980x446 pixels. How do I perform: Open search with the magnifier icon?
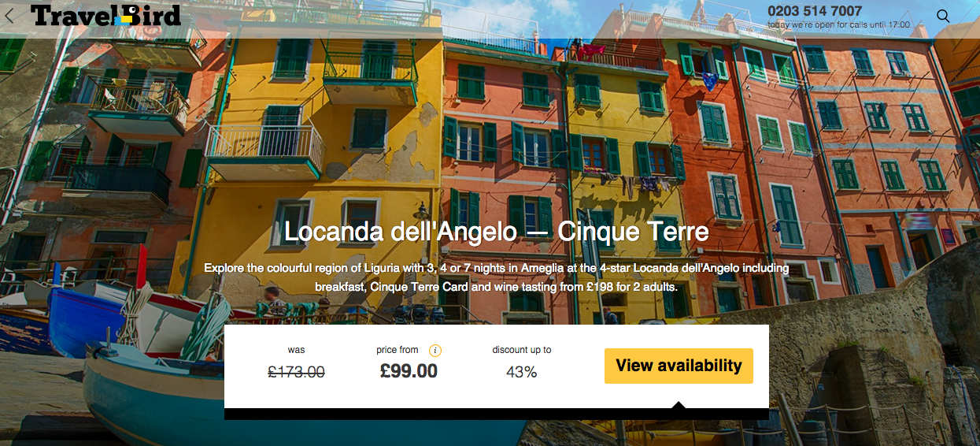tap(943, 16)
